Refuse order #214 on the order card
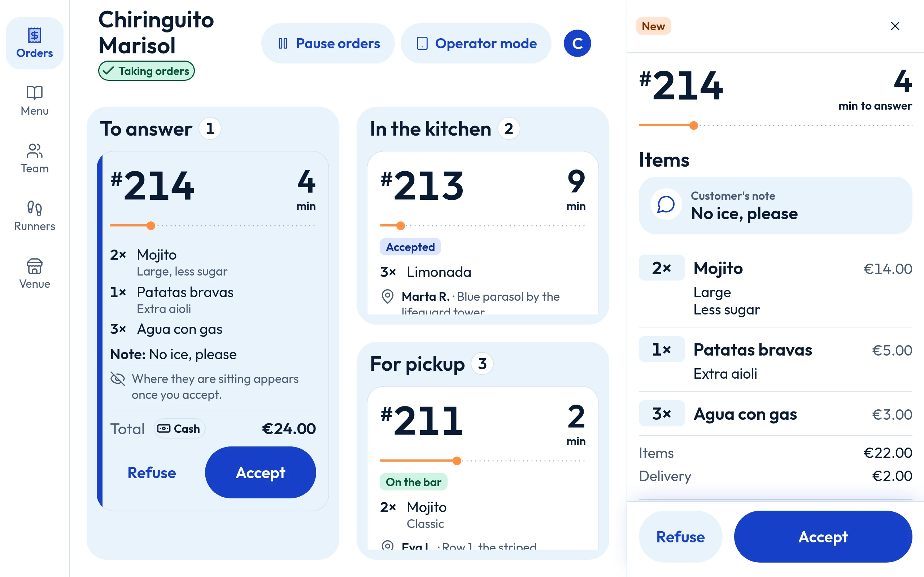Screen dimensions: 924x577 152,472
